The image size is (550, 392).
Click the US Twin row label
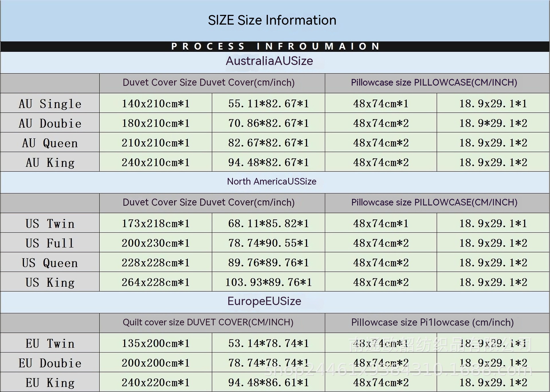point(50,223)
